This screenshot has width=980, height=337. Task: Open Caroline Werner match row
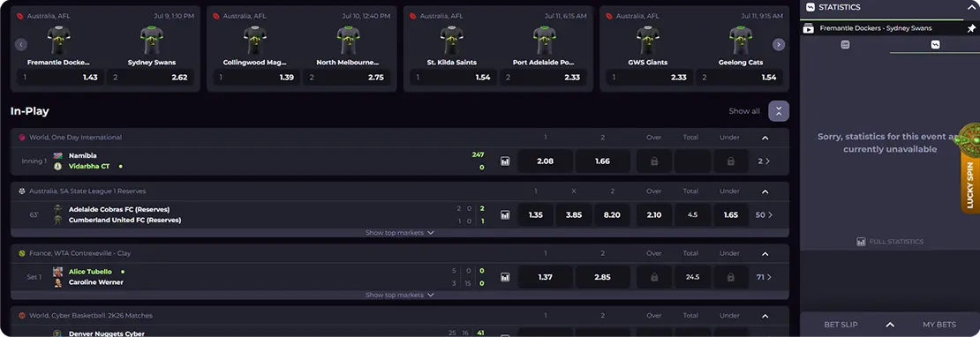click(95, 282)
